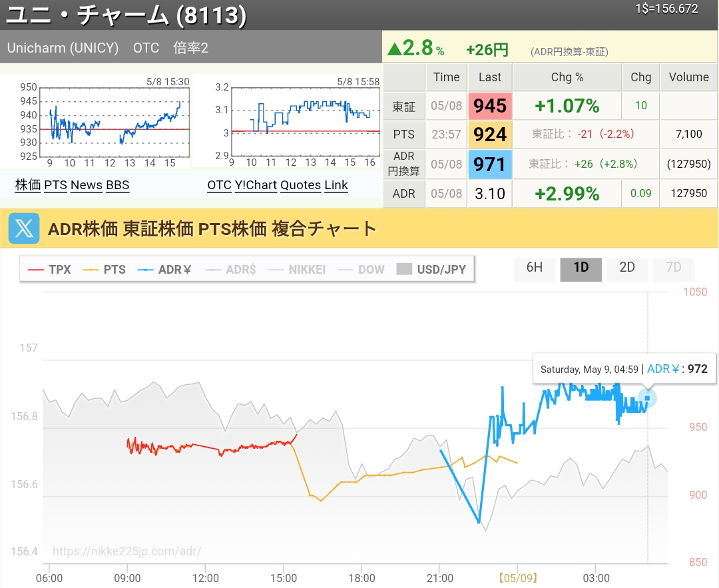The image size is (719, 588).
Task: Open the PTS link below the chart
Action: (x=55, y=185)
